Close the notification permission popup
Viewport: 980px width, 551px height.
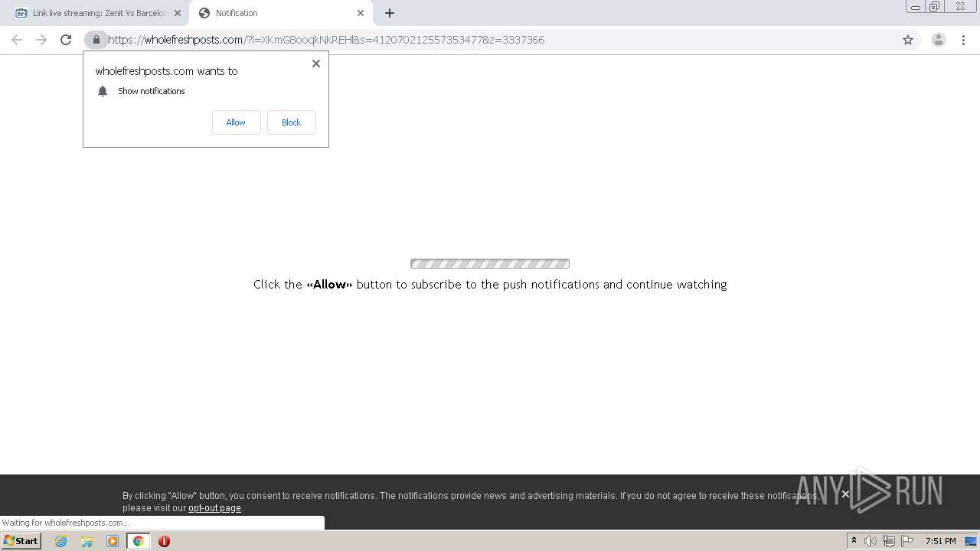[x=315, y=64]
